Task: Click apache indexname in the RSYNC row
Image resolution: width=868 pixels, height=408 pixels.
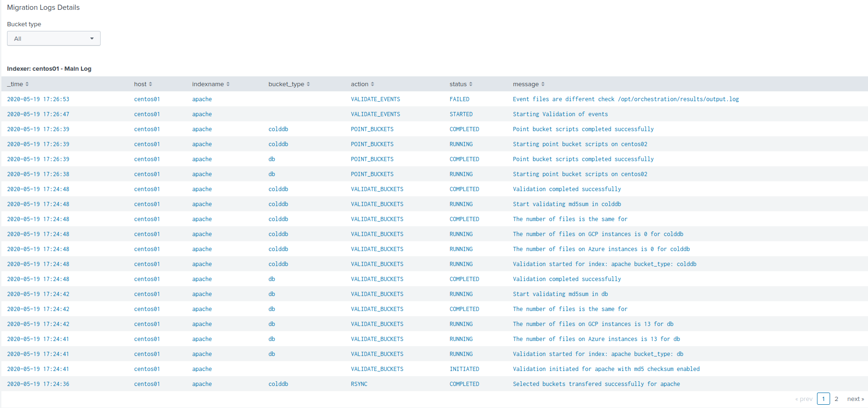Action: [202, 384]
